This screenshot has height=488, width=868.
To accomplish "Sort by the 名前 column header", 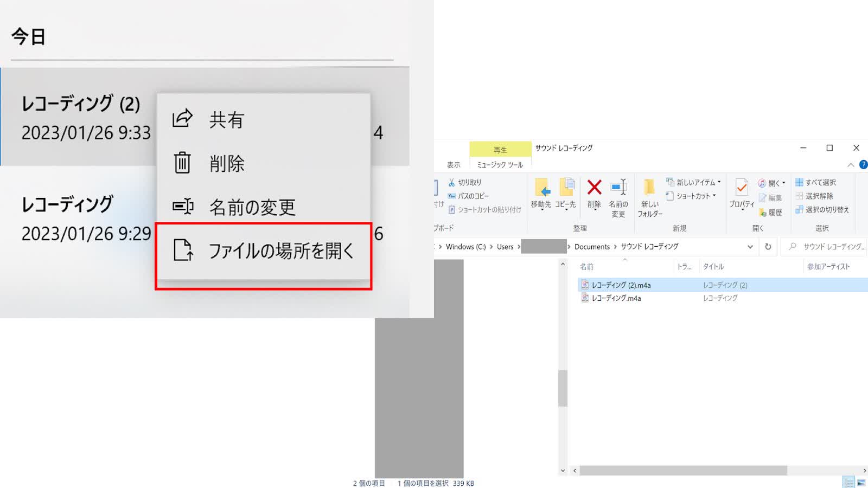I will (x=625, y=266).
